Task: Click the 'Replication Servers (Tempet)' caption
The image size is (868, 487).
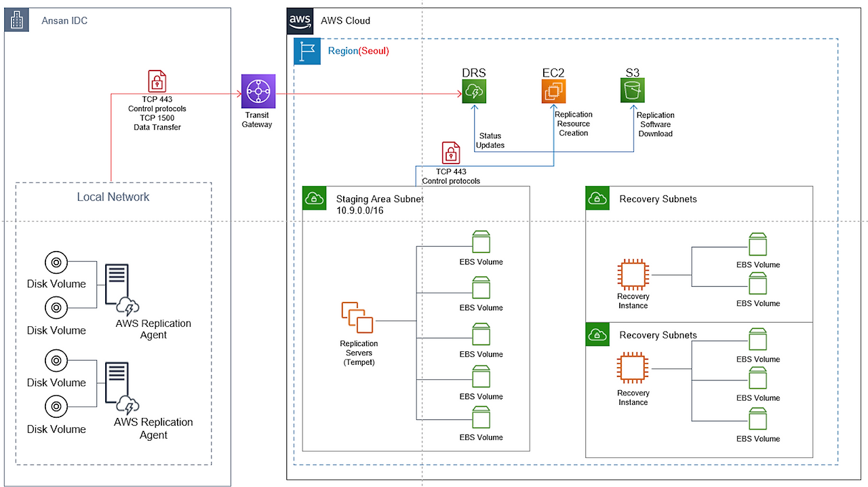Action: pos(359,353)
